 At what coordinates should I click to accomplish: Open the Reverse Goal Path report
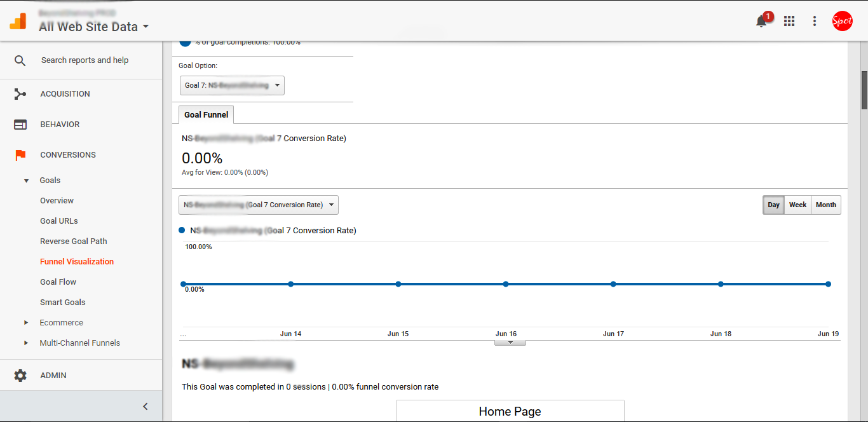73,242
